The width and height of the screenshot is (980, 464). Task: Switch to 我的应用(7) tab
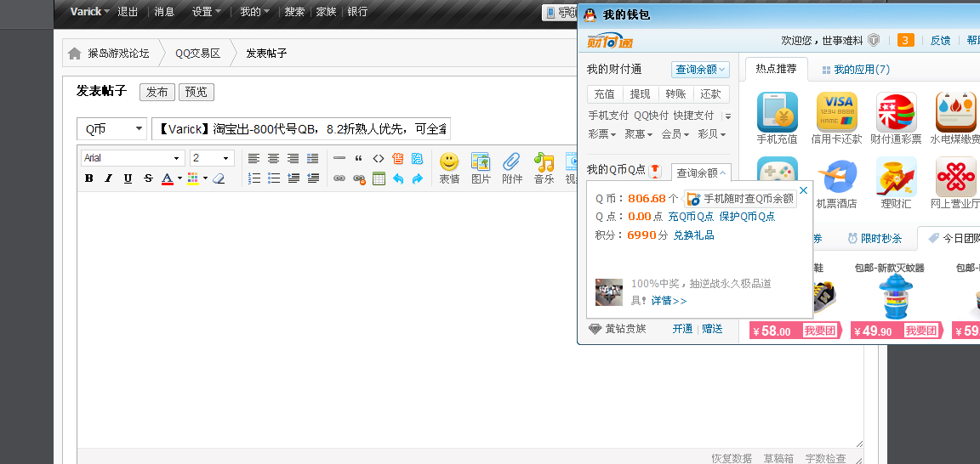pyautogui.click(x=856, y=70)
